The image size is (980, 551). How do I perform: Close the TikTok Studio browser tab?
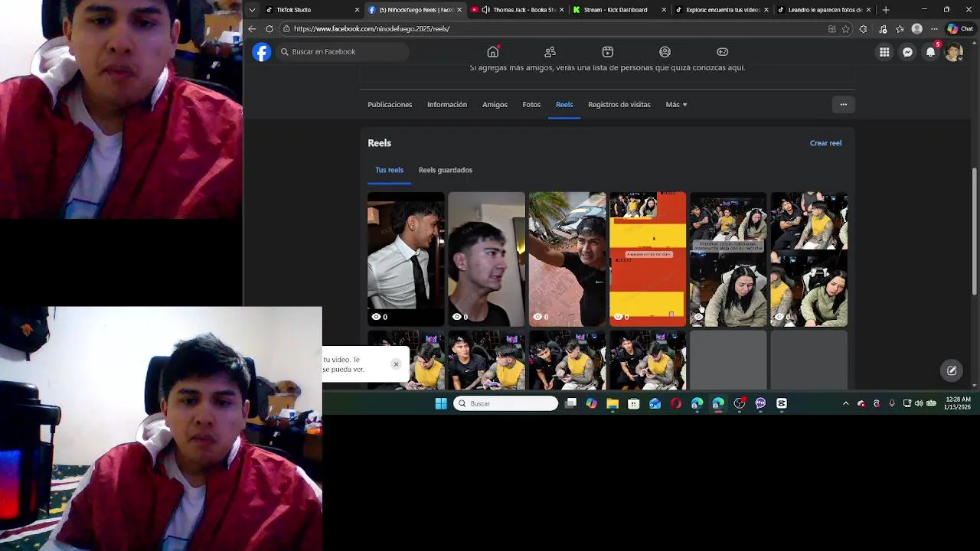357,10
